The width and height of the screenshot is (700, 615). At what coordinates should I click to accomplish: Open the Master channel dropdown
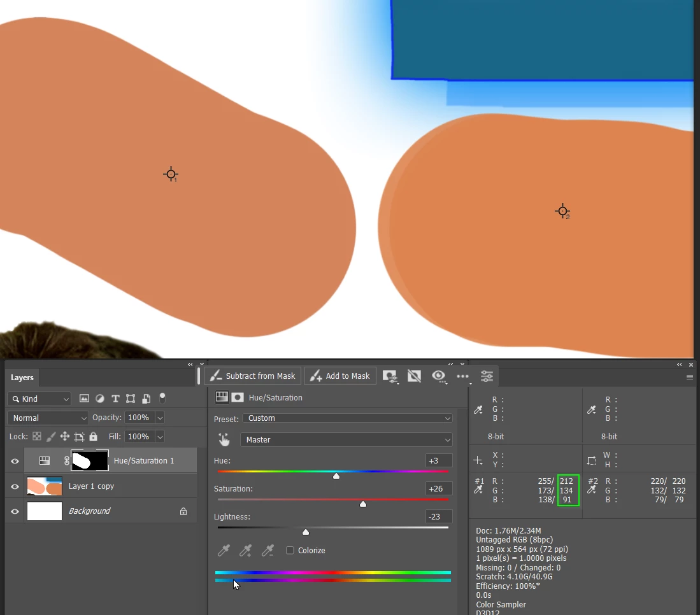click(346, 440)
